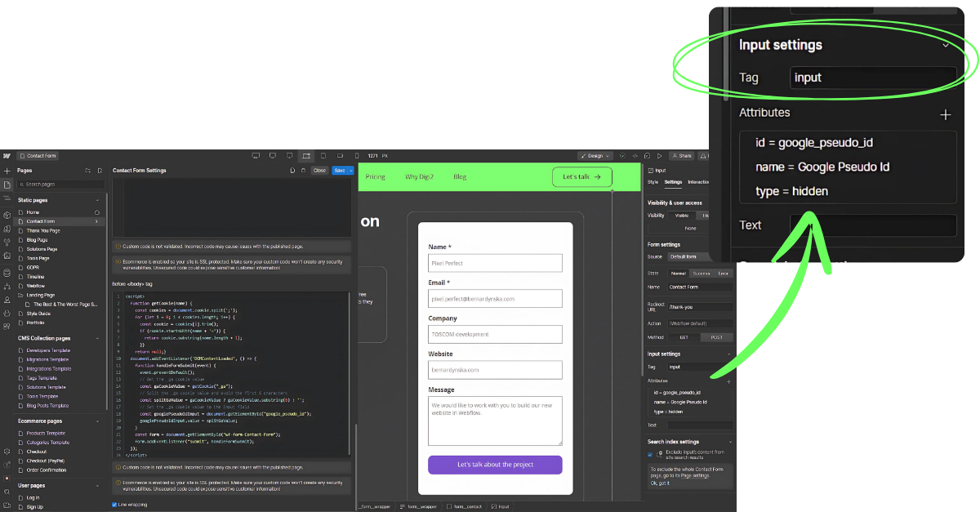The image size is (980, 512).
Task: Set form Method to GET
Action: pyautogui.click(x=684, y=337)
